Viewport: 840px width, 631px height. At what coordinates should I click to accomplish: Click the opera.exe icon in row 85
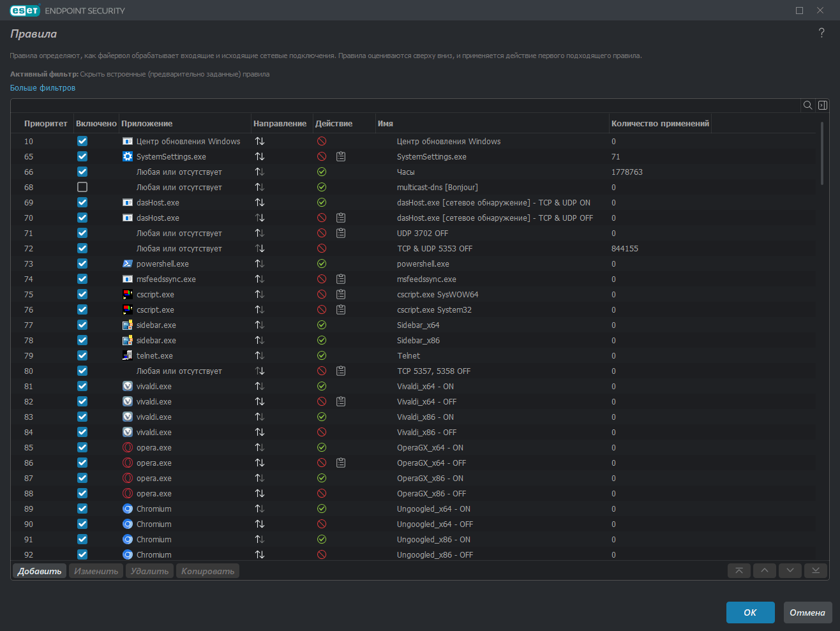click(x=128, y=447)
